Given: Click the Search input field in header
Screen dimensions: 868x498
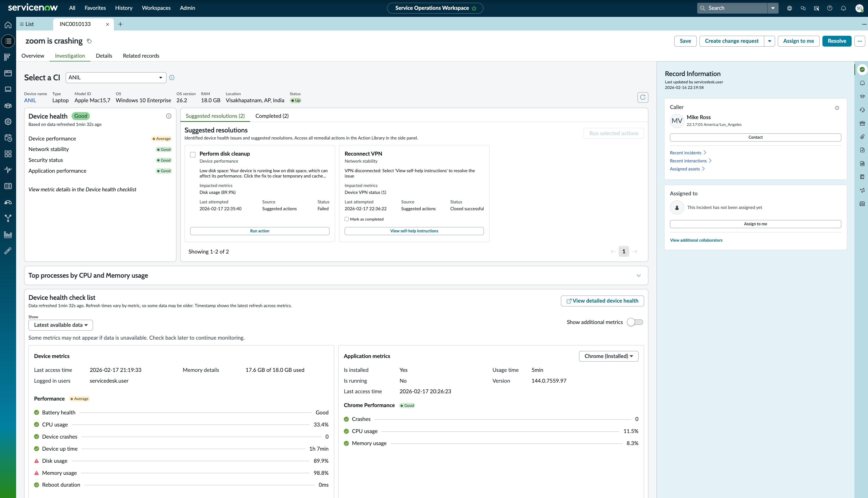Looking at the screenshot, I should (x=732, y=8).
